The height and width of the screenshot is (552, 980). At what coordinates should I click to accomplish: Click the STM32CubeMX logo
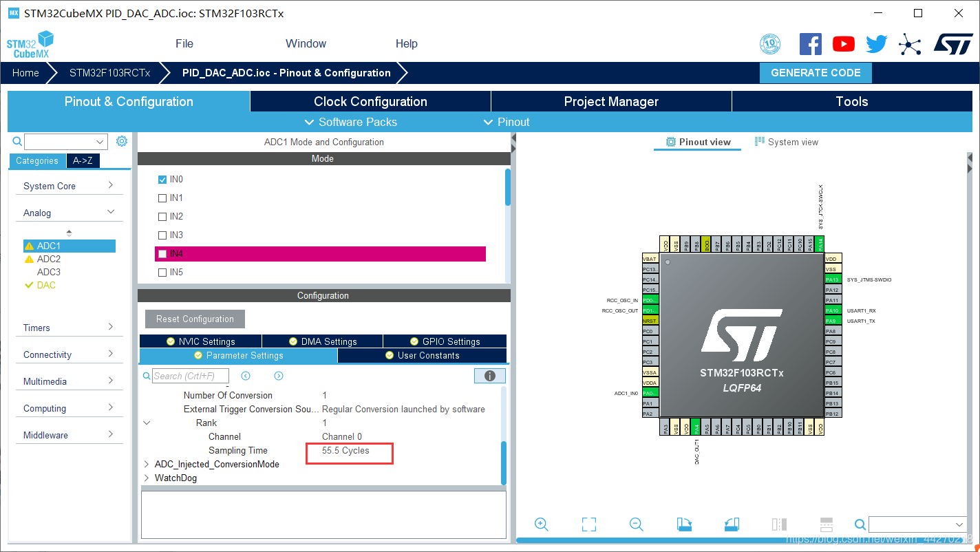pos(30,45)
